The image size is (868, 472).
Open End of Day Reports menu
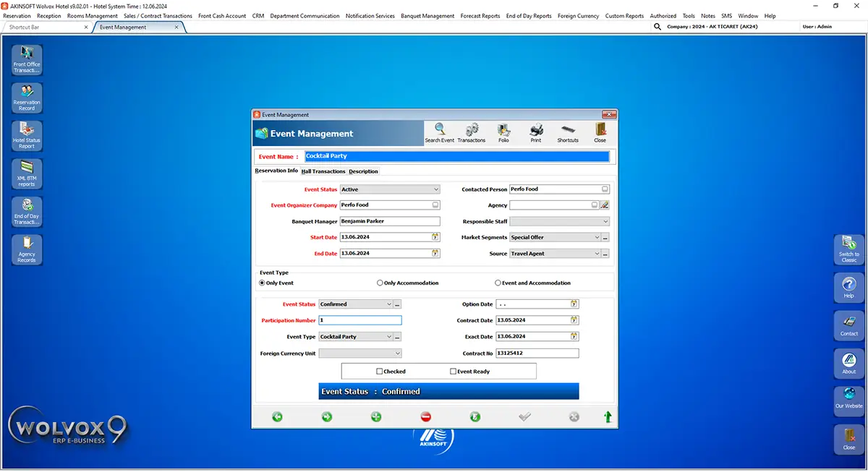(529, 16)
